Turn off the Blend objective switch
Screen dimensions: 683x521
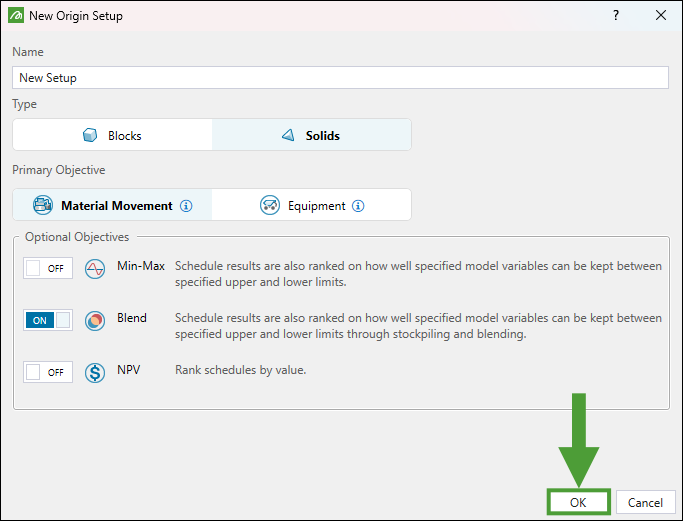pyautogui.click(x=48, y=320)
